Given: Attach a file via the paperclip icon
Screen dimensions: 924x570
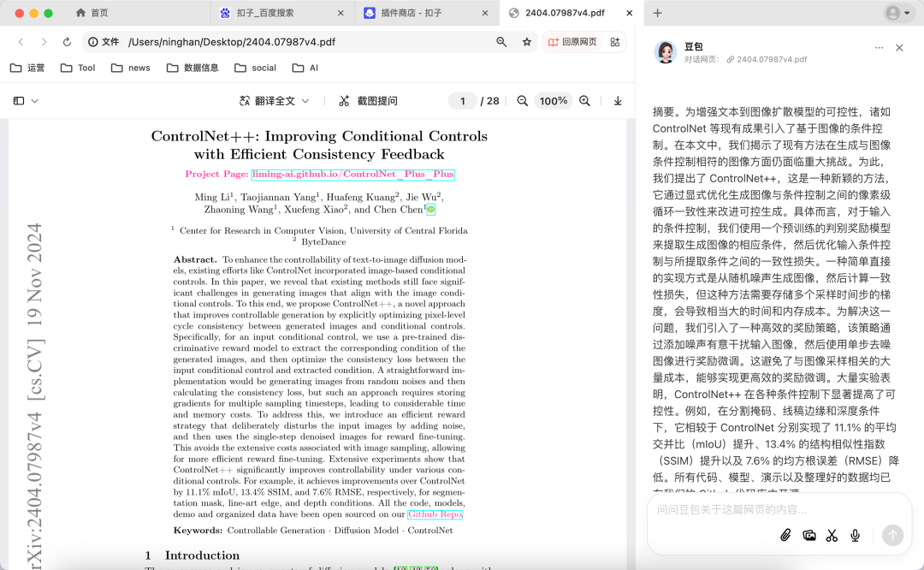Looking at the screenshot, I should coord(786,535).
